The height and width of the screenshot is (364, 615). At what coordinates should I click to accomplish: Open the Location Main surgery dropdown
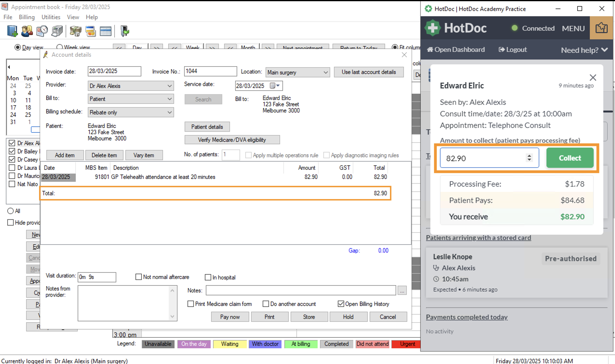(298, 72)
